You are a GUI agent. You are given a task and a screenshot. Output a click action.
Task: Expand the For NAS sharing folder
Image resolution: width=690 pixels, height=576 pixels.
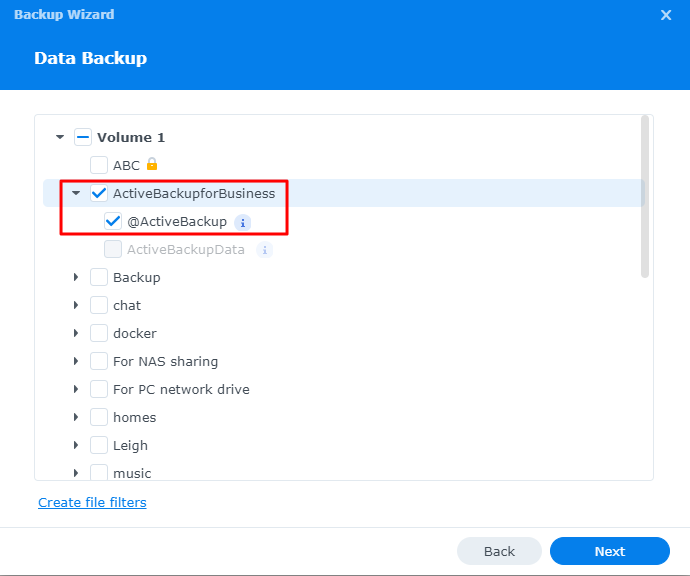(x=75, y=361)
